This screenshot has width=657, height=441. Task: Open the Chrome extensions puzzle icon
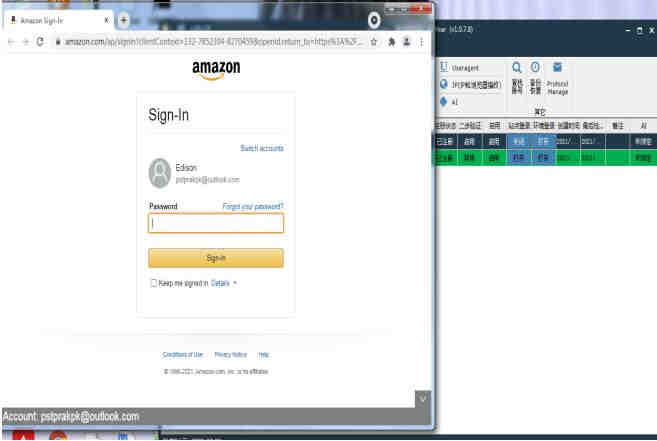(x=391, y=42)
